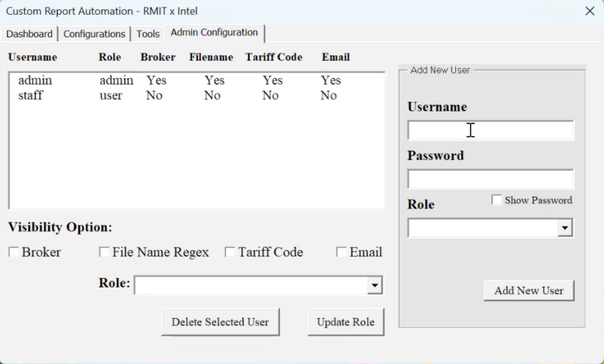The image size is (604, 364).
Task: Open the Role dropdown arrow in Add New User
Action: click(565, 228)
